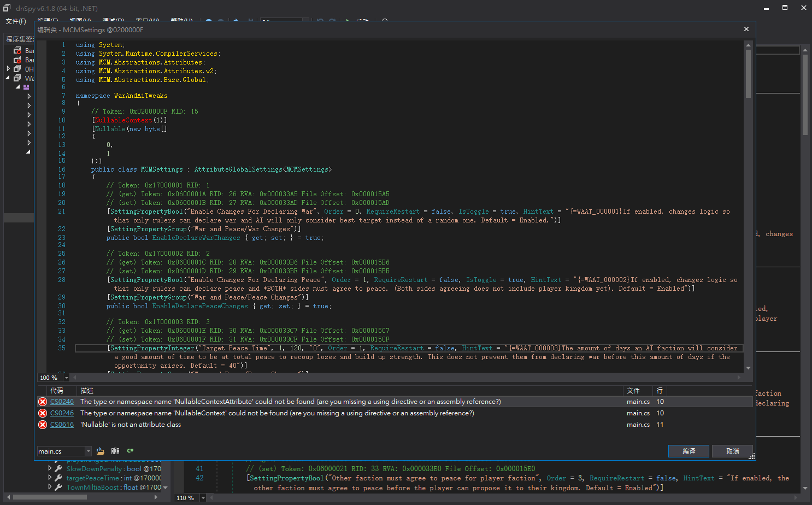Open the 110 % zoom dropdown in the main window
812x505 pixels.
(x=203, y=498)
